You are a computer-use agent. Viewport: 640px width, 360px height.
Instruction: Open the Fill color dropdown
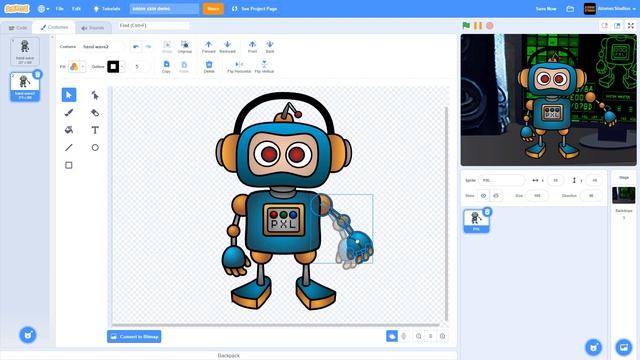pos(83,67)
